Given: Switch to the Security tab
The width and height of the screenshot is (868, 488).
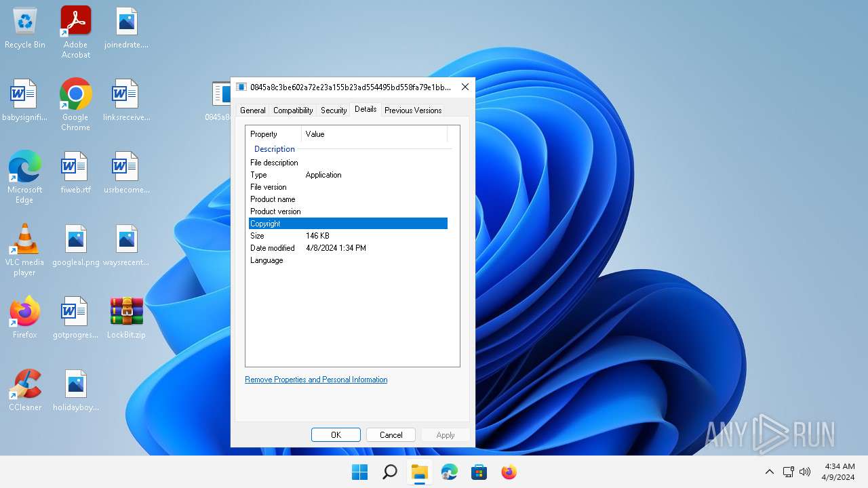Looking at the screenshot, I should (334, 110).
